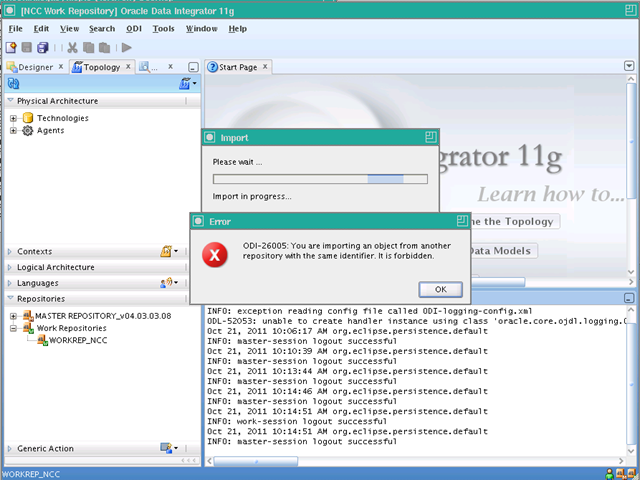Minimize the left navigator panel
This screenshot has width=640, height=480.
pyautogui.click(x=193, y=67)
